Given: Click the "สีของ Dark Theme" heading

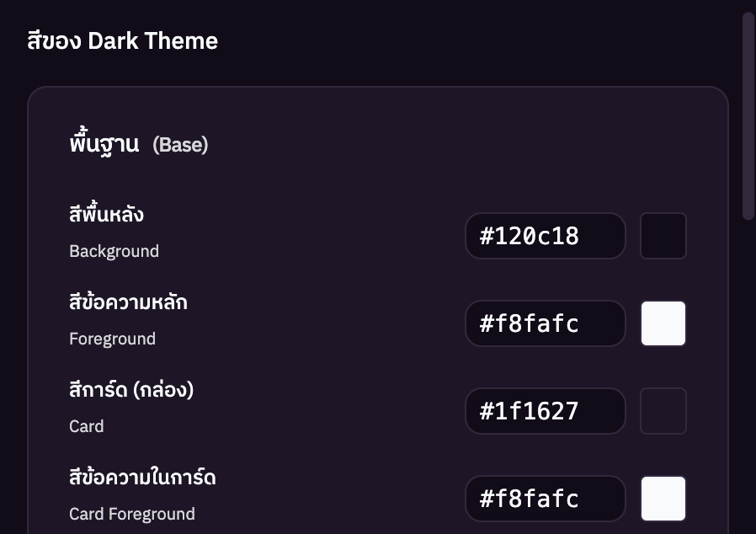Looking at the screenshot, I should tap(123, 40).
